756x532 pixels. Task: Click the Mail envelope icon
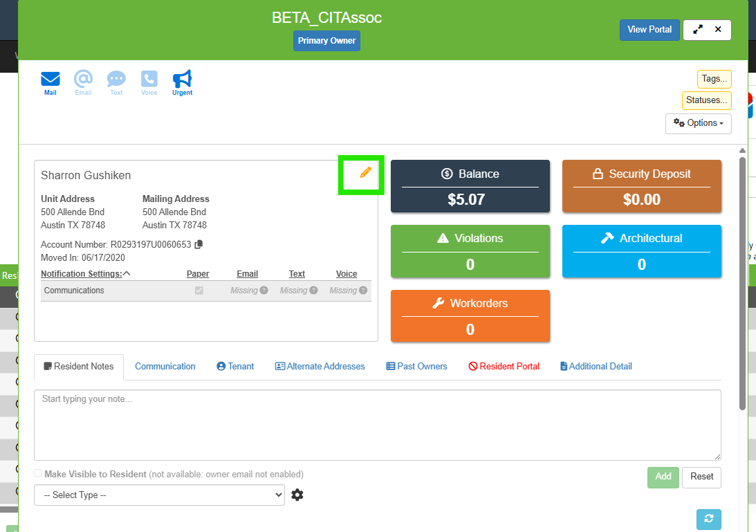pyautogui.click(x=50, y=79)
